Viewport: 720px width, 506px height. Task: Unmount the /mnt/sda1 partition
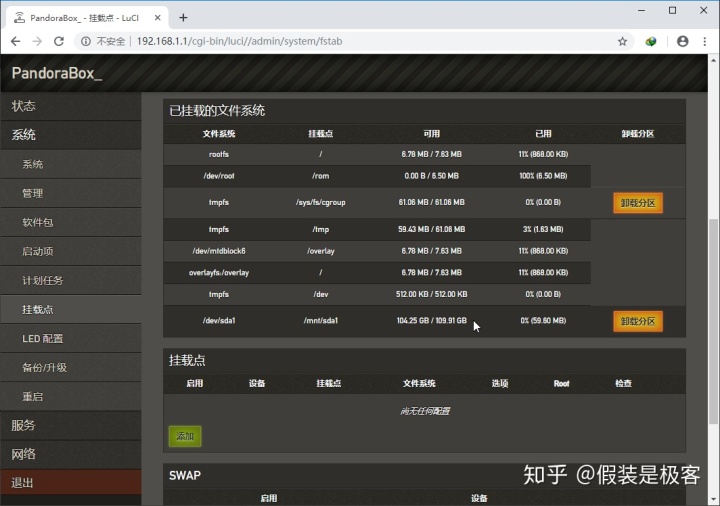[638, 321]
